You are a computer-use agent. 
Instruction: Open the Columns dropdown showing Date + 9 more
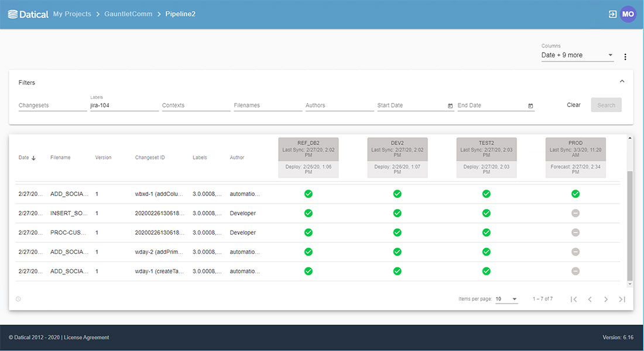577,54
